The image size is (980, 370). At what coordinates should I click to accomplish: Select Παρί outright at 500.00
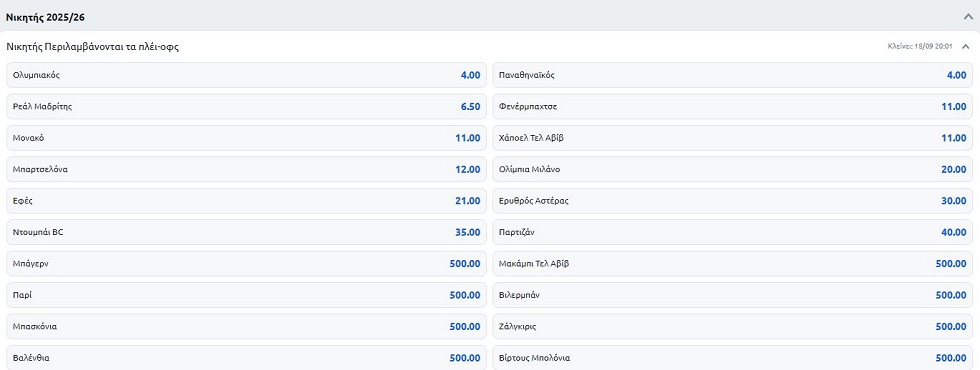click(246, 295)
